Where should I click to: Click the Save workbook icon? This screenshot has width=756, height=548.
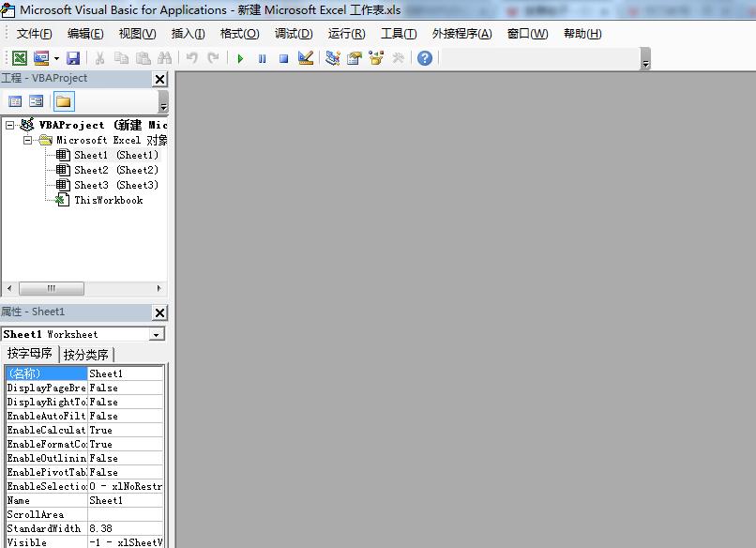pos(72,58)
